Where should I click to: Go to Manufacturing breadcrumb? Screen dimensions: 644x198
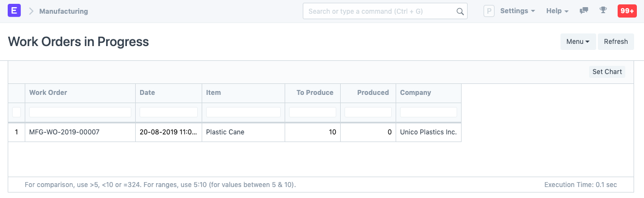[x=64, y=11]
